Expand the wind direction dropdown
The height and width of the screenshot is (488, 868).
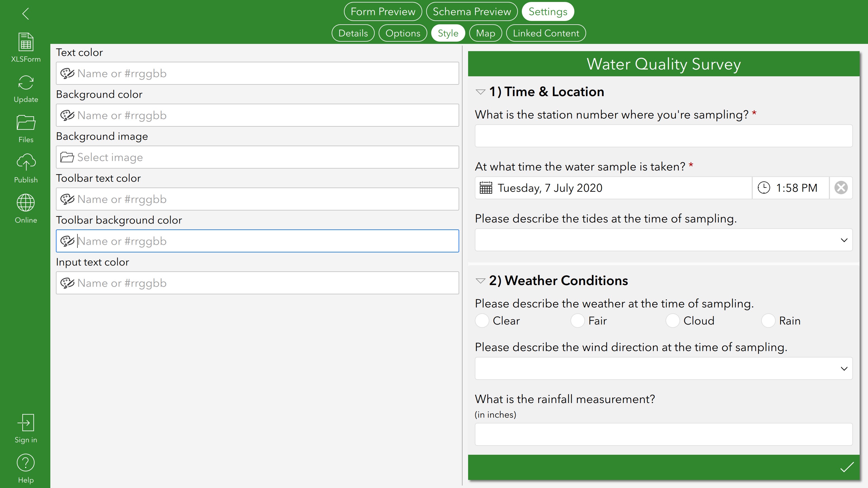pyautogui.click(x=664, y=368)
